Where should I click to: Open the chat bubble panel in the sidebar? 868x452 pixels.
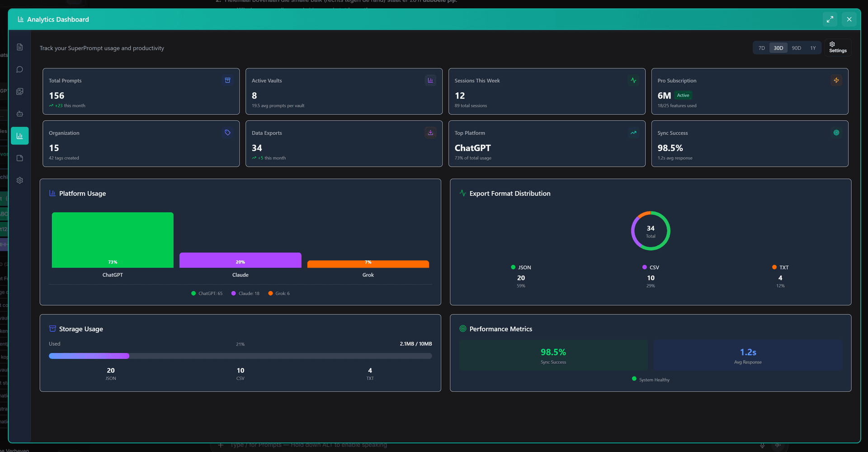coord(19,69)
